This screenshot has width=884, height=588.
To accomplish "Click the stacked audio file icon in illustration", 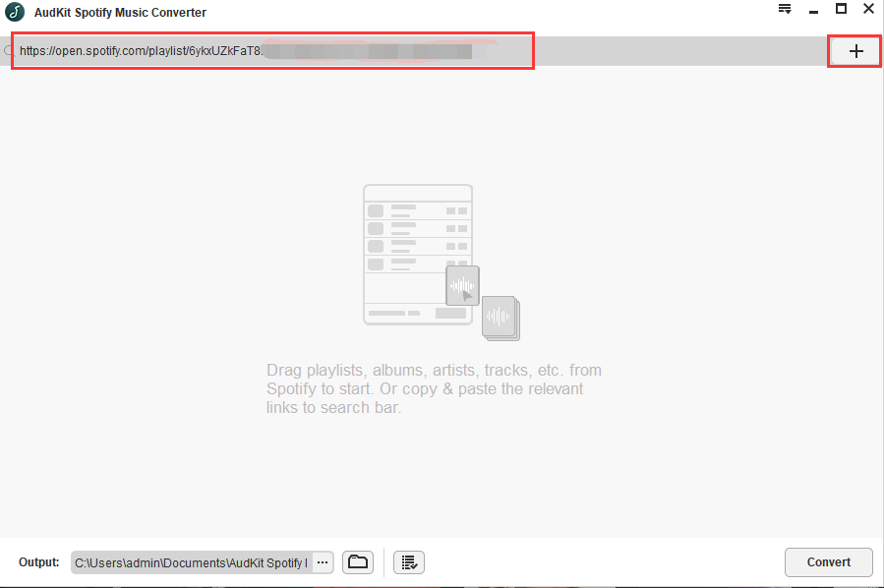I will click(501, 318).
